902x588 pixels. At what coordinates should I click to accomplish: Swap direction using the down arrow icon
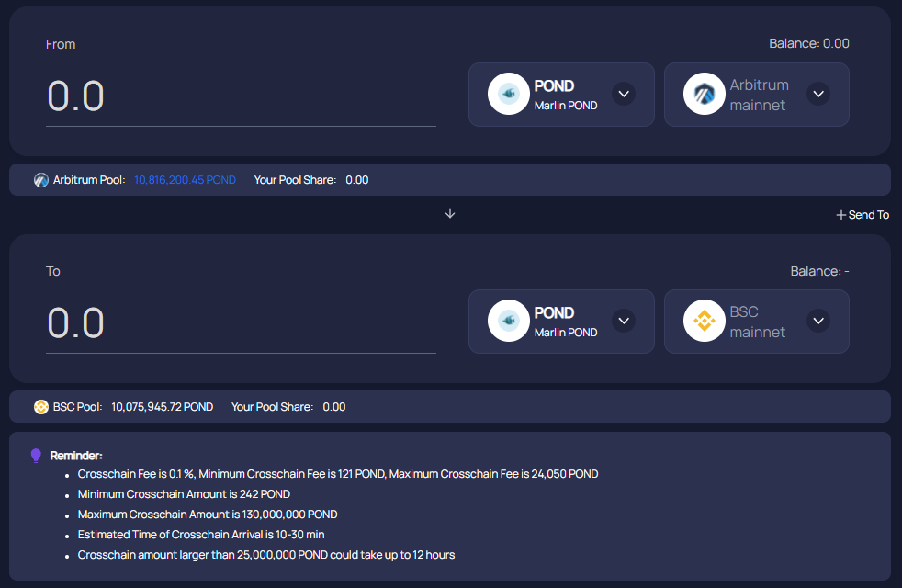point(450,213)
